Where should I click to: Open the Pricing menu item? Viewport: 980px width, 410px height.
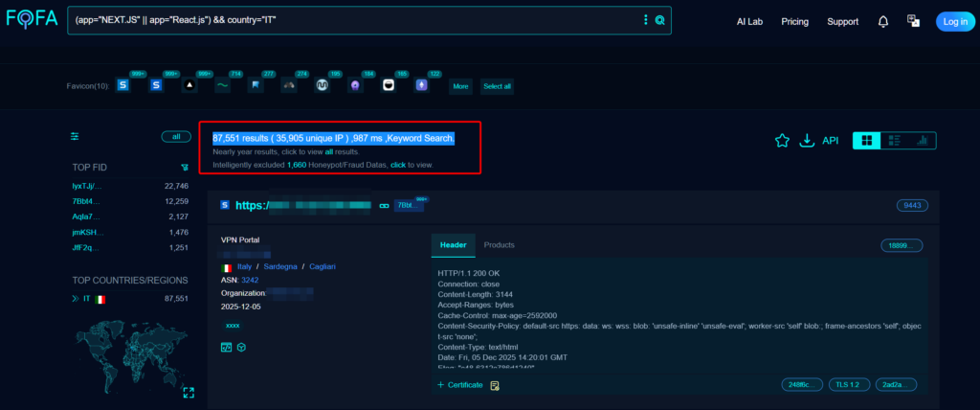point(794,21)
